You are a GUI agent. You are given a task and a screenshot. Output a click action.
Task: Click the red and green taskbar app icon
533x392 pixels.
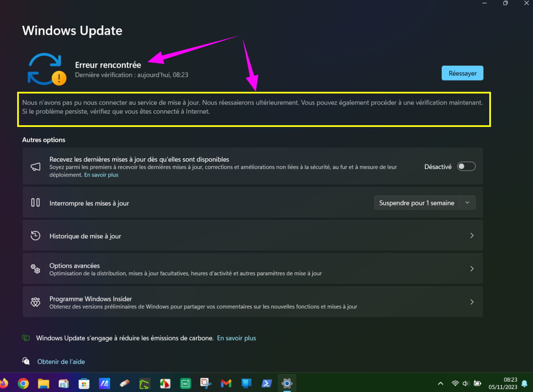[165, 383]
